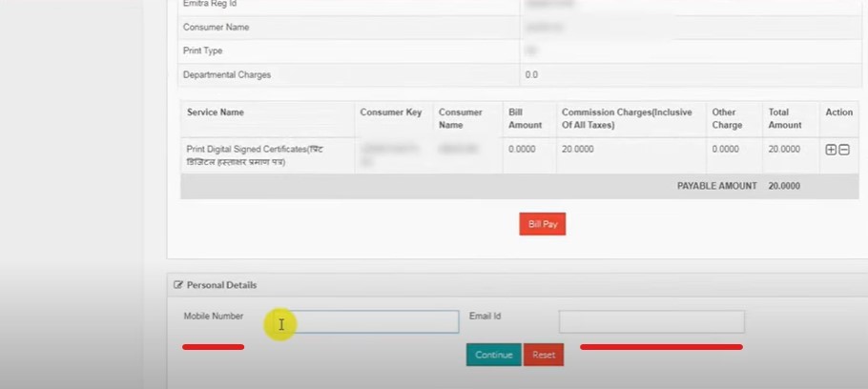The width and height of the screenshot is (868, 389).
Task: Click into the Email Id text box
Action: [x=651, y=321]
